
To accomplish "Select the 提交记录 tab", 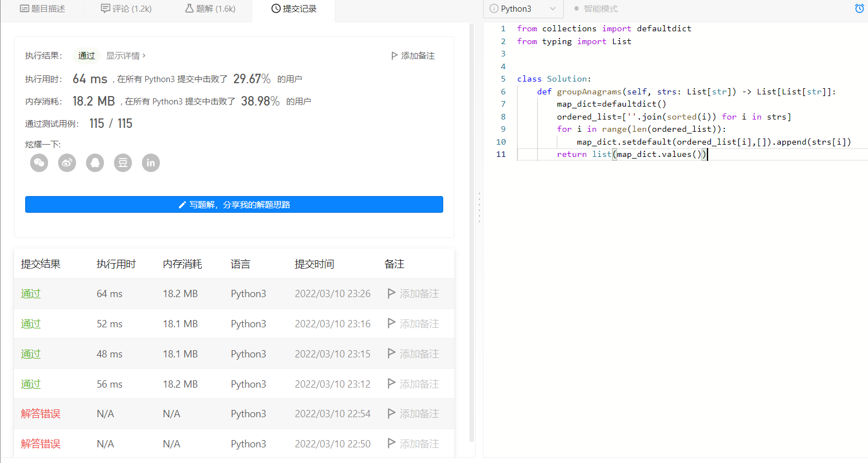I will pyautogui.click(x=294, y=8).
